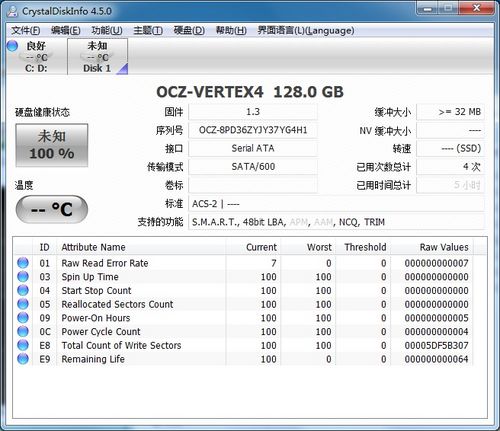This screenshot has height=431, width=500.
Task: Click the OCZ-VERTEX4 128.0 GB drive title
Action: point(250,92)
